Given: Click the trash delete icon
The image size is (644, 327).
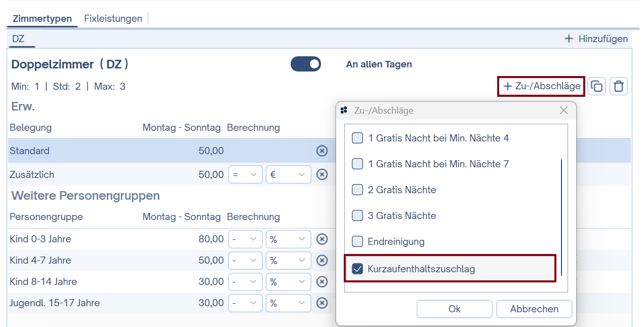Looking at the screenshot, I should pos(618,86).
